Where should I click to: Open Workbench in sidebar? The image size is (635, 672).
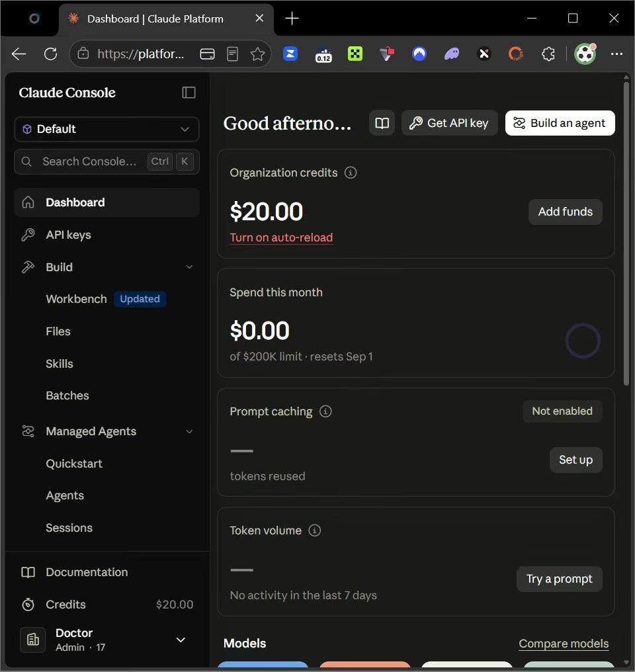click(x=76, y=299)
